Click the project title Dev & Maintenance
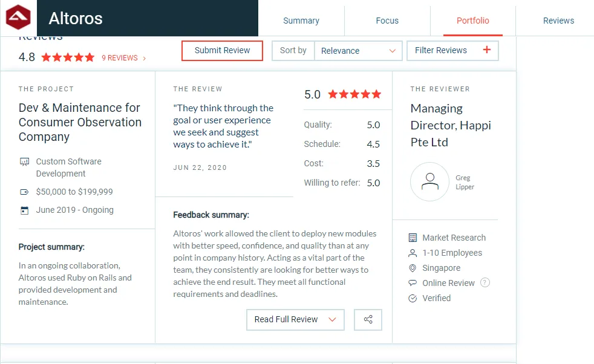The height and width of the screenshot is (364, 594). point(80,122)
